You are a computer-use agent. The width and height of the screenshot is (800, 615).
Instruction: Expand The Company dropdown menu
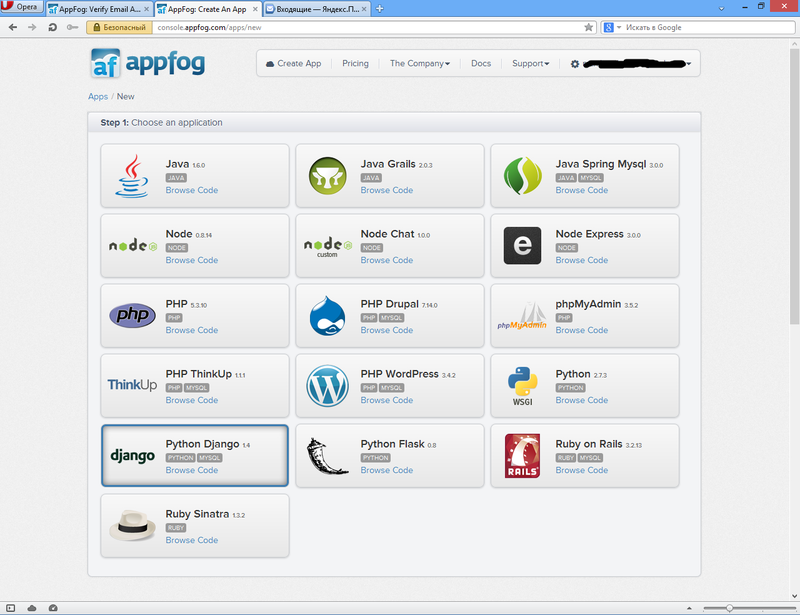pos(420,63)
